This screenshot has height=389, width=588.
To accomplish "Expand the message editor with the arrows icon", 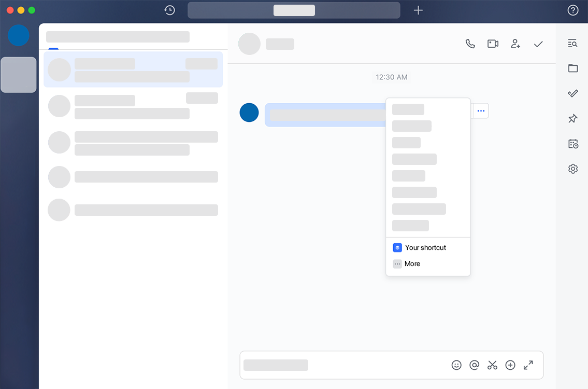I will (528, 365).
